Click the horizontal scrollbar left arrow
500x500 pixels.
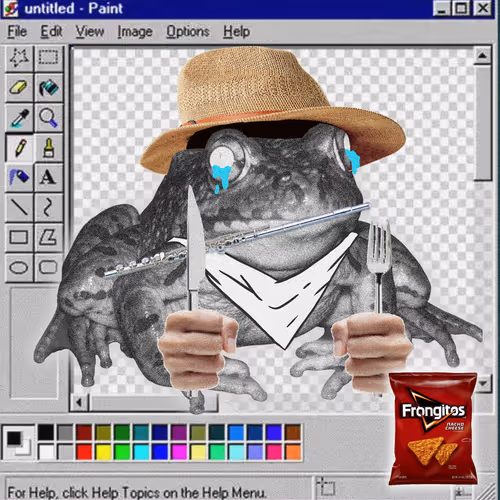coord(79,402)
